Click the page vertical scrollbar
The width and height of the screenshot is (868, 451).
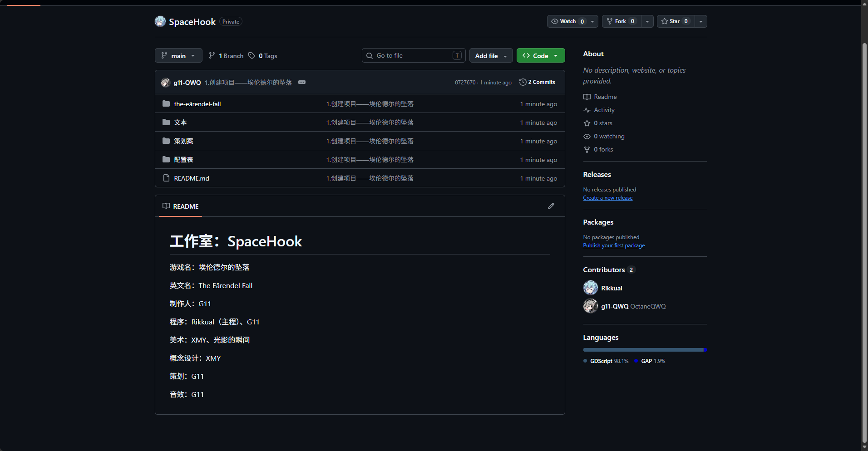pos(865,243)
